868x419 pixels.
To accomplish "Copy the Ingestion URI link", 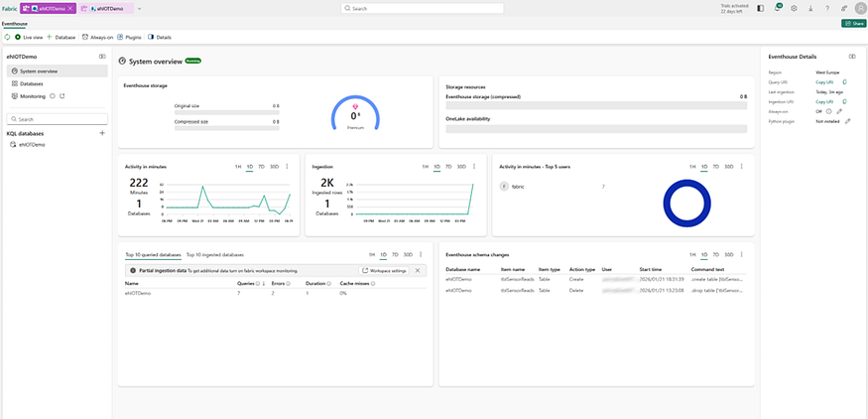I will [824, 101].
